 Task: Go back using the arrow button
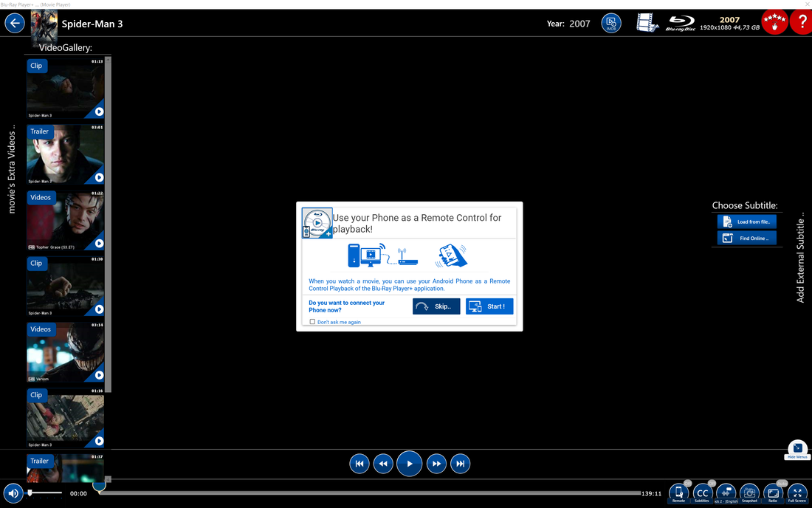point(15,24)
